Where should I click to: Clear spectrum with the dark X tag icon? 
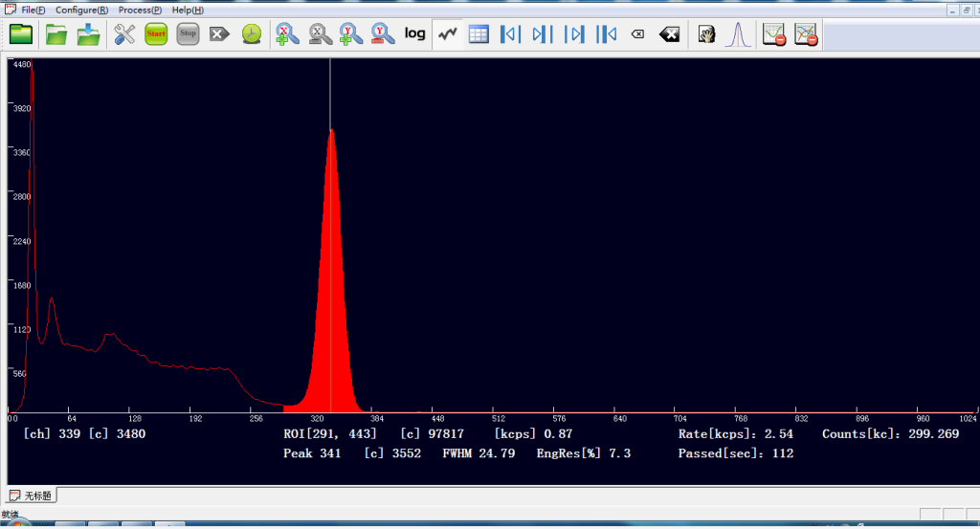(x=219, y=33)
